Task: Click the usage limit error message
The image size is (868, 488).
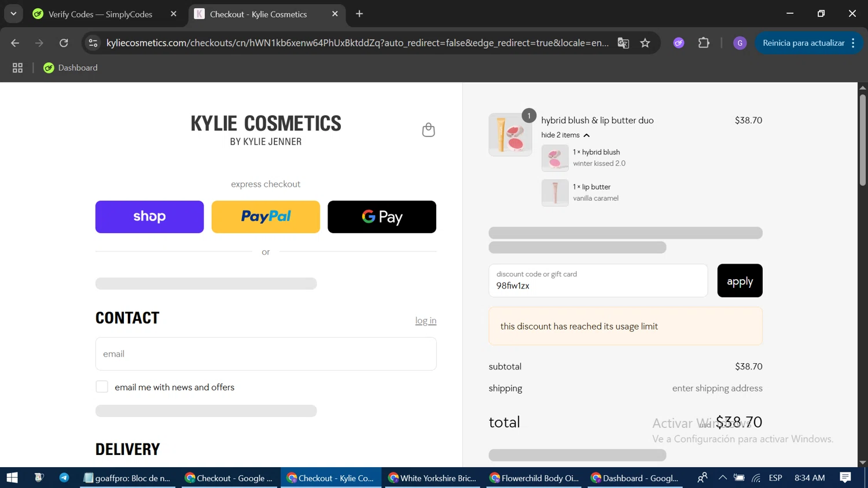Action: tap(626, 326)
